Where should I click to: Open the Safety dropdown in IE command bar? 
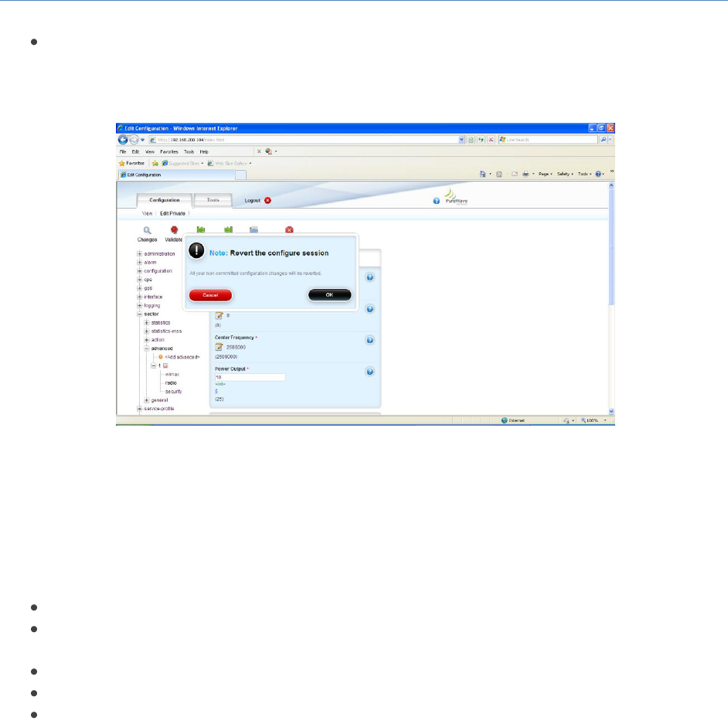click(x=565, y=174)
